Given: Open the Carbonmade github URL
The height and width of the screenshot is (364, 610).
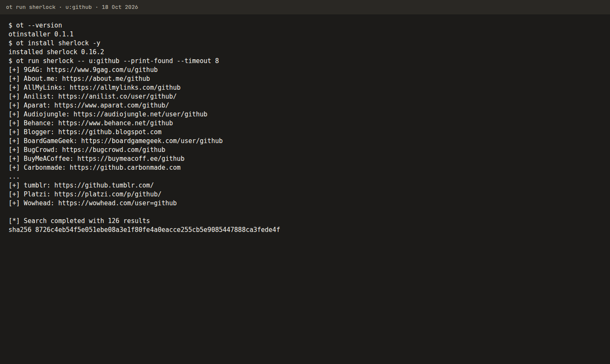Looking at the screenshot, I should (x=125, y=168).
